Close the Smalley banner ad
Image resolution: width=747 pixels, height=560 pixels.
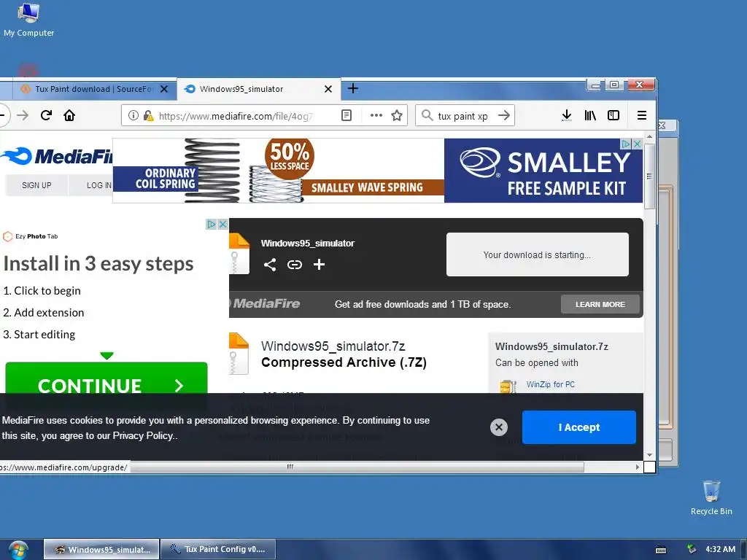tap(637, 144)
